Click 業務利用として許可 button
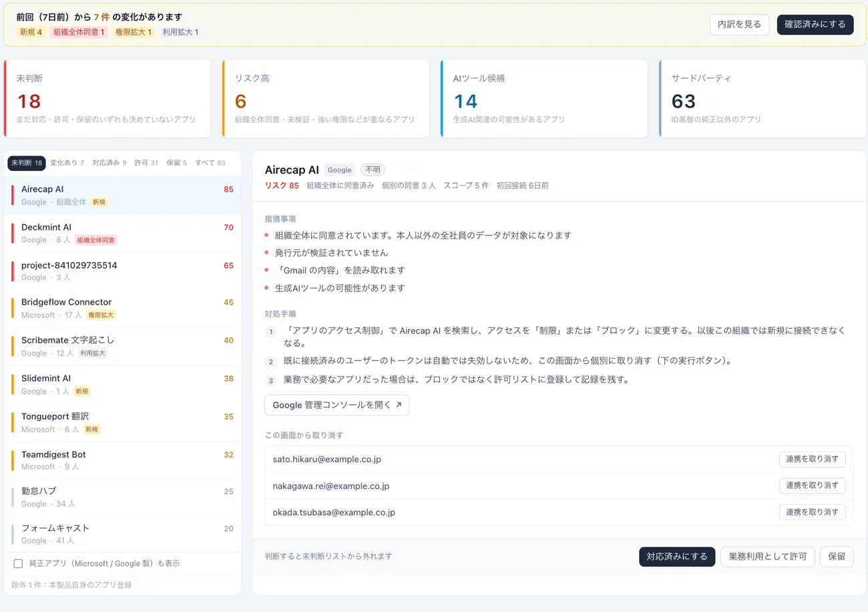 767,557
